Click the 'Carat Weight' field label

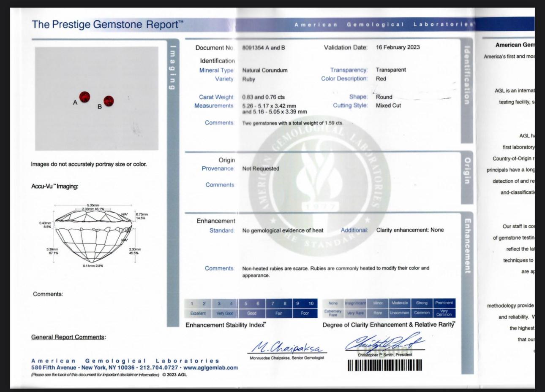pos(216,97)
